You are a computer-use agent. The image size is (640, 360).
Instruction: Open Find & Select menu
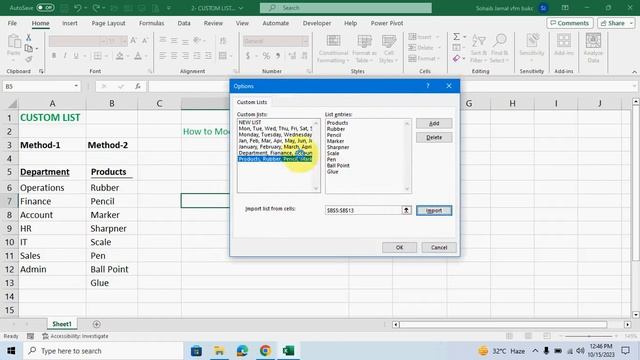[500, 49]
